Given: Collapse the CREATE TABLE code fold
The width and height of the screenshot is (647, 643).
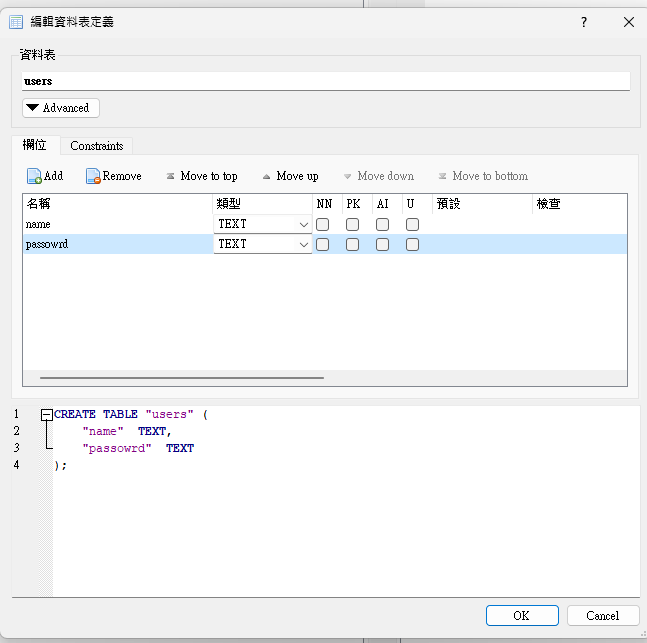Looking at the screenshot, I should click(x=47, y=415).
